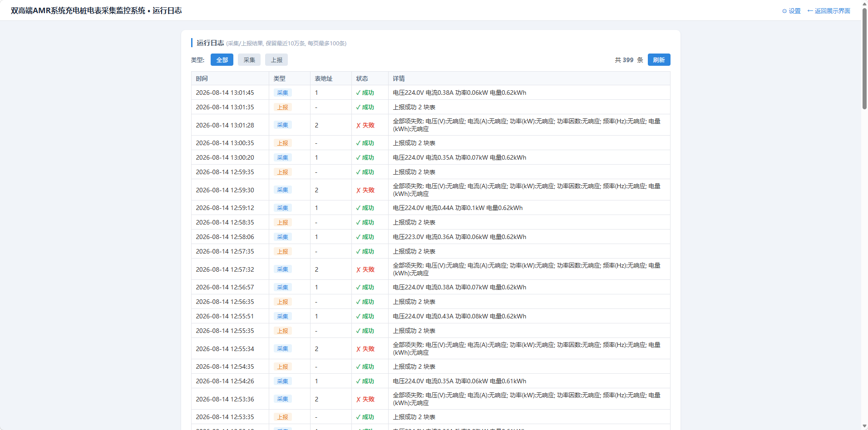Click failure detail in 13:01:28 row
This screenshot has width=868, height=430.
tap(527, 125)
